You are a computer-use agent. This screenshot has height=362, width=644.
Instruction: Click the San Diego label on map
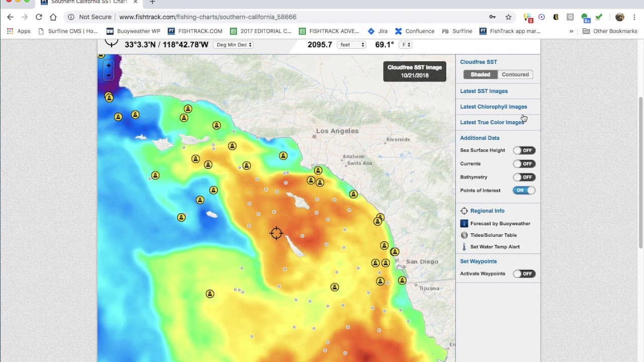tap(422, 262)
